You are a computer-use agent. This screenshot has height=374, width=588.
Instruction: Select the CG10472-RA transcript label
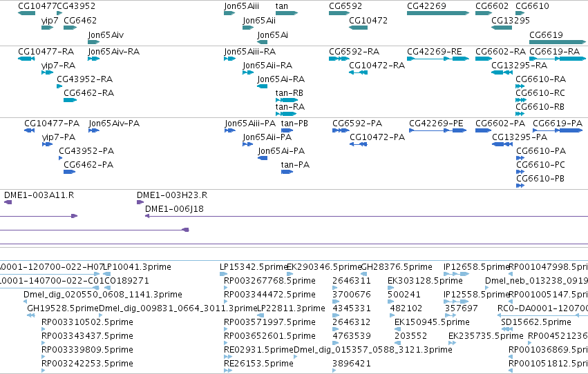tap(377, 65)
